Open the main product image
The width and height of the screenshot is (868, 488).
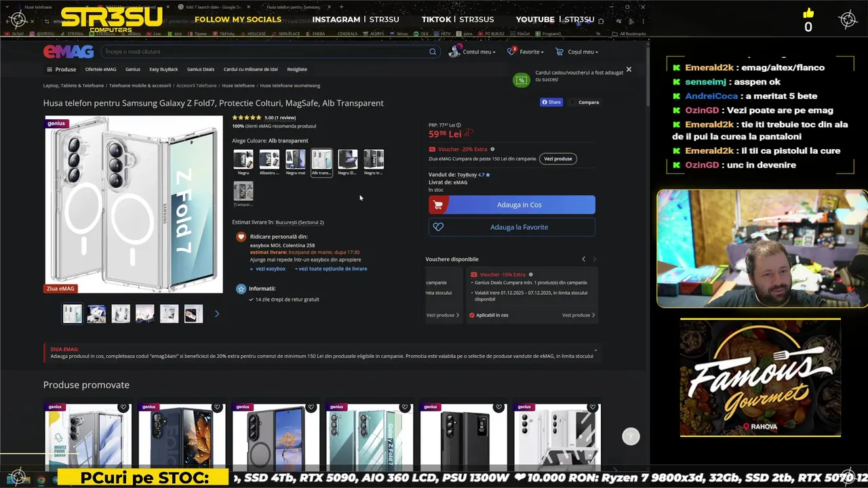pos(134,205)
